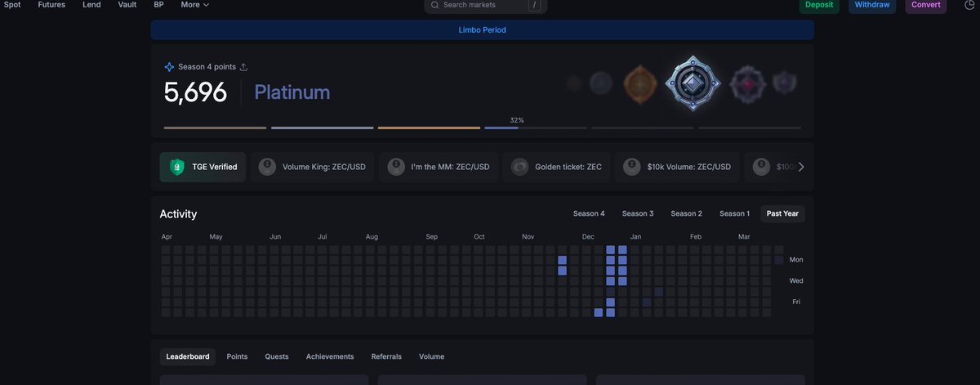Viewport: 980px width, 385px height.
Task: Open the Quests tab
Action: pyautogui.click(x=277, y=356)
